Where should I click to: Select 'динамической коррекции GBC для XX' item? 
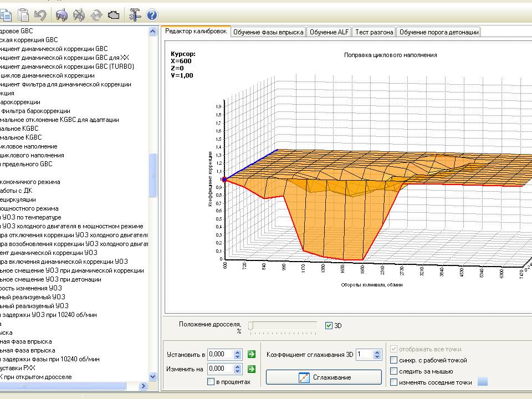(64, 58)
